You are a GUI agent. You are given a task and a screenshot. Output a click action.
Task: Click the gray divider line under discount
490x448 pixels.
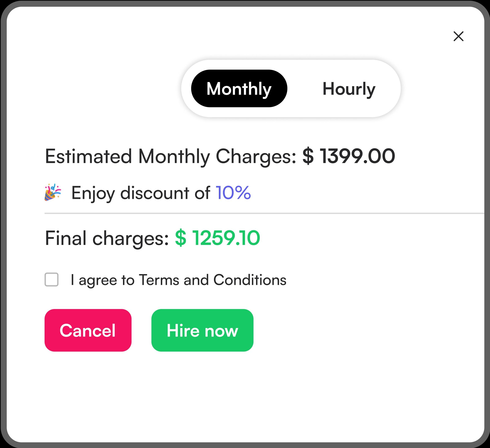coord(264,213)
